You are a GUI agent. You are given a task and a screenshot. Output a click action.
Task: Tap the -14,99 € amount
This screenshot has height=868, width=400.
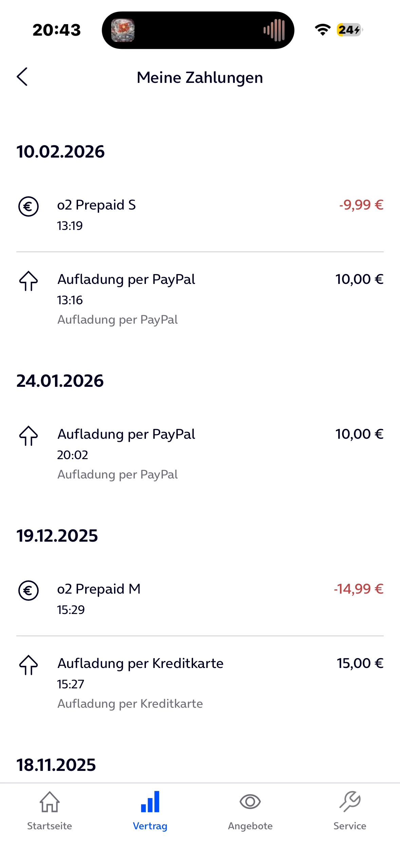click(359, 589)
